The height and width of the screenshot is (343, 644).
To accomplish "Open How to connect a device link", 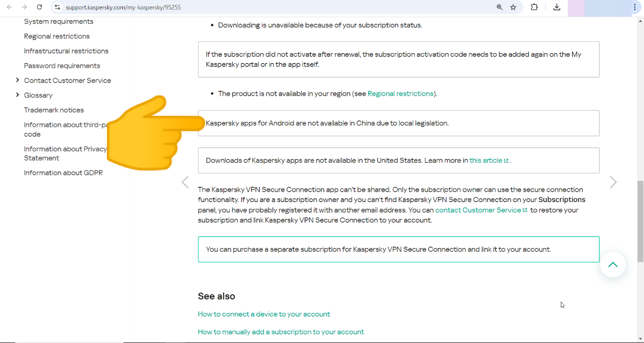I will [x=264, y=314].
